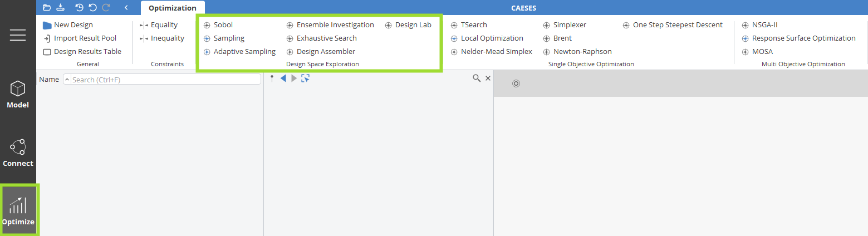868x236 pixels.
Task: Create an Ensemble Investigation engine
Action: click(x=330, y=25)
